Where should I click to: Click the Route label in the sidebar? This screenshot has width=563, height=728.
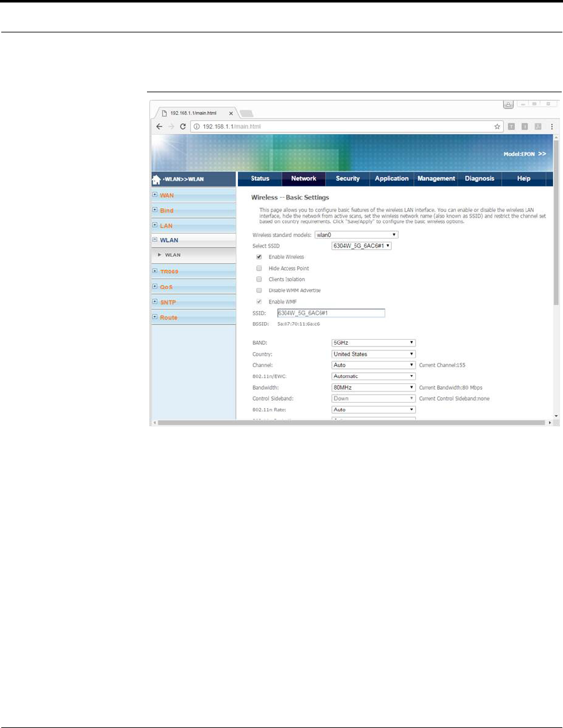169,318
